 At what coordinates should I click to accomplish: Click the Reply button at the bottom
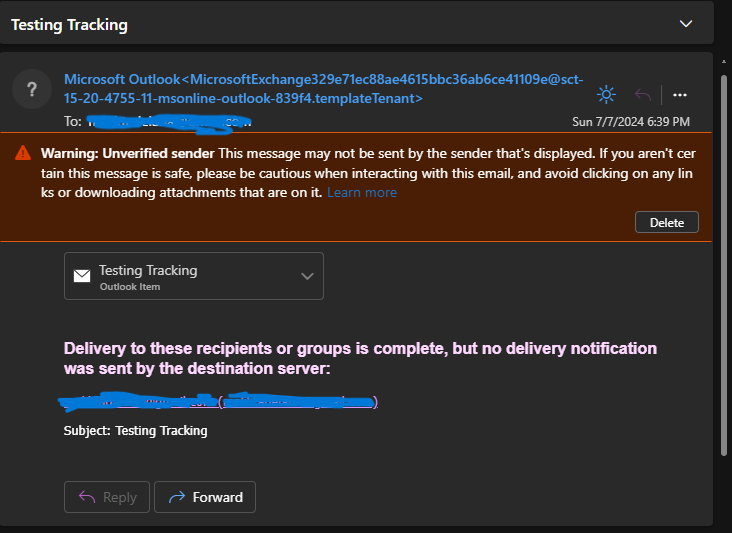click(107, 497)
